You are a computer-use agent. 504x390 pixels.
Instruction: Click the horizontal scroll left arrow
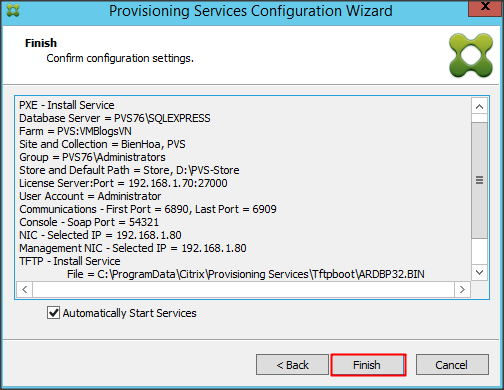point(24,289)
